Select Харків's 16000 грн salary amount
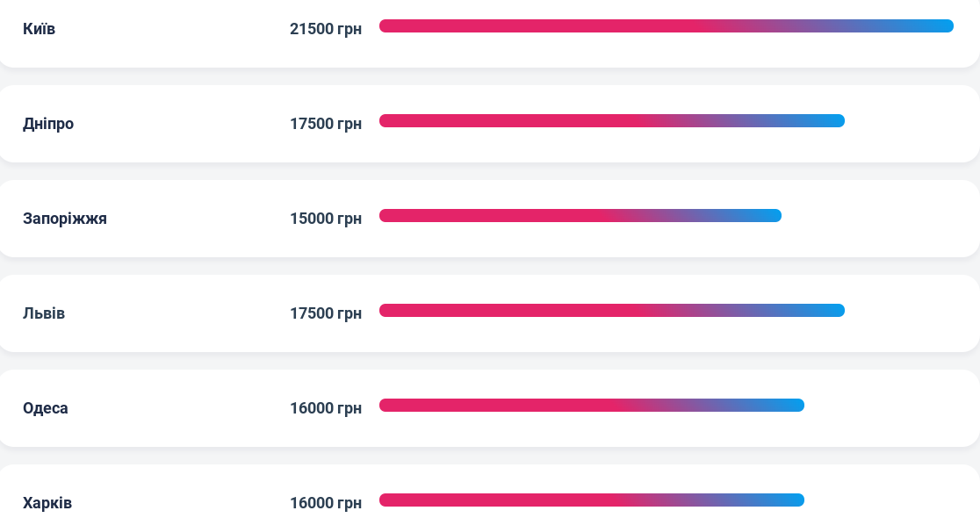The image size is (980, 525). (326, 503)
